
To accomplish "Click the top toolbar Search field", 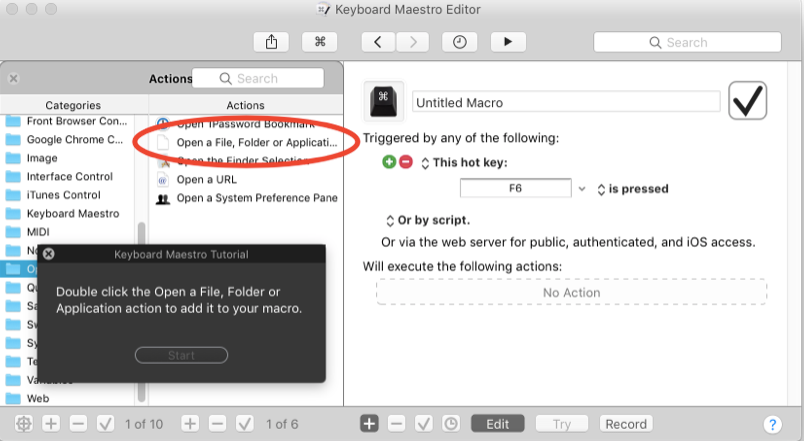I will 687,42.
